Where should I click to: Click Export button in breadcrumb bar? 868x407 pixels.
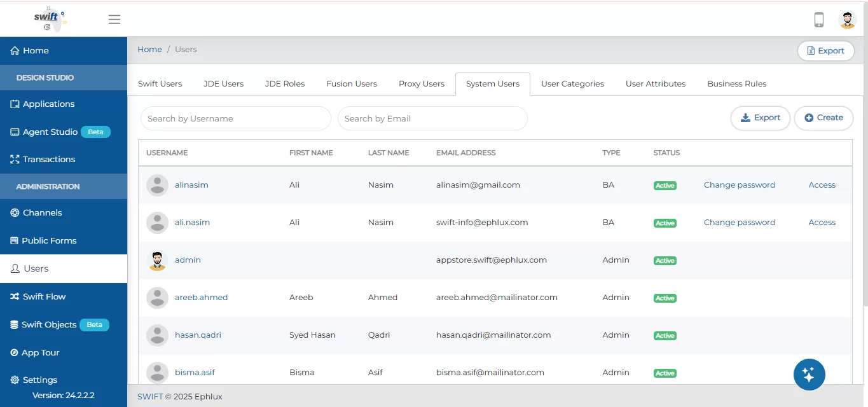(826, 51)
